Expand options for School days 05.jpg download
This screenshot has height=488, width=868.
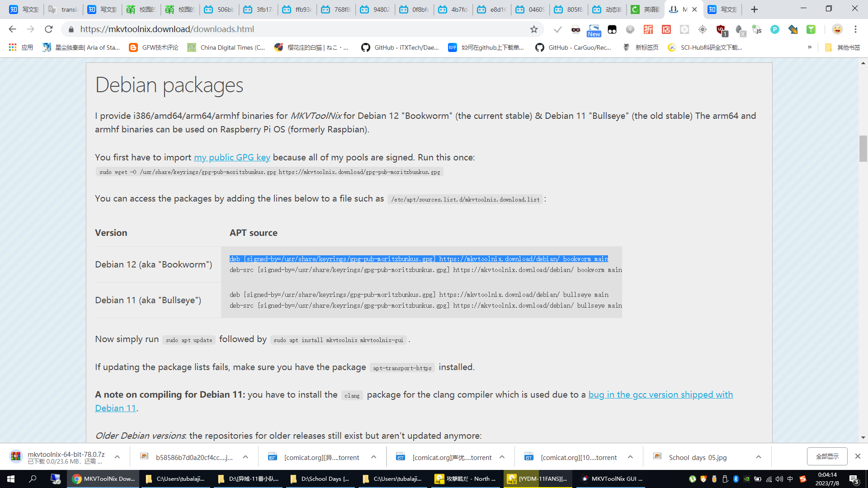tap(759, 457)
